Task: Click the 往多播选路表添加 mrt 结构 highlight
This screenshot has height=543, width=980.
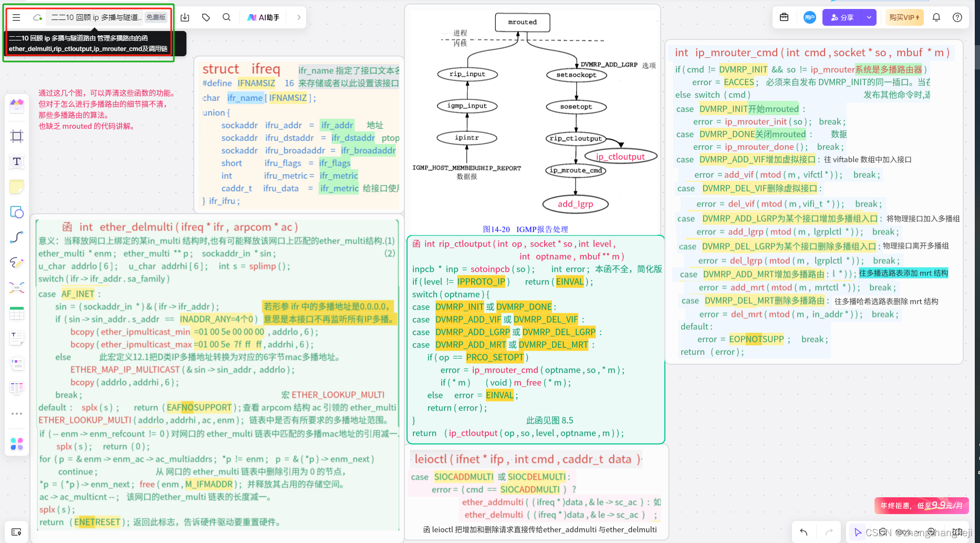Action: (903, 273)
